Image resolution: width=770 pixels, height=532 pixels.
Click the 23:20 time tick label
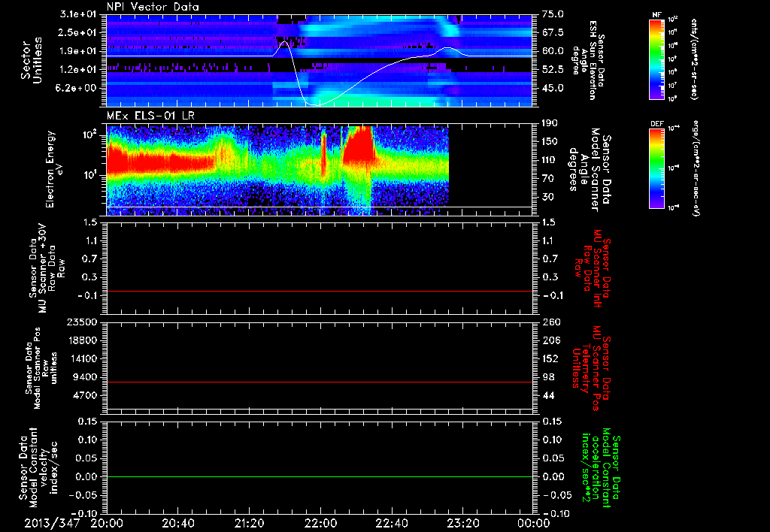(x=462, y=523)
